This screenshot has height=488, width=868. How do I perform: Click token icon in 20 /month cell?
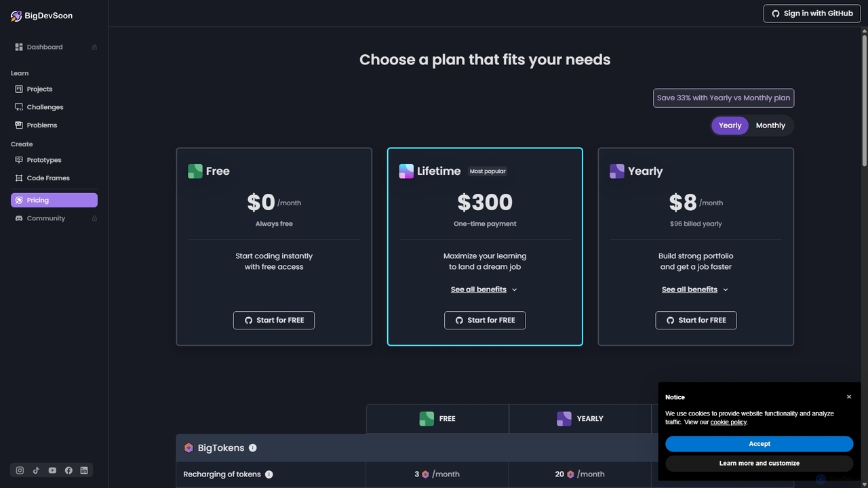(x=570, y=474)
